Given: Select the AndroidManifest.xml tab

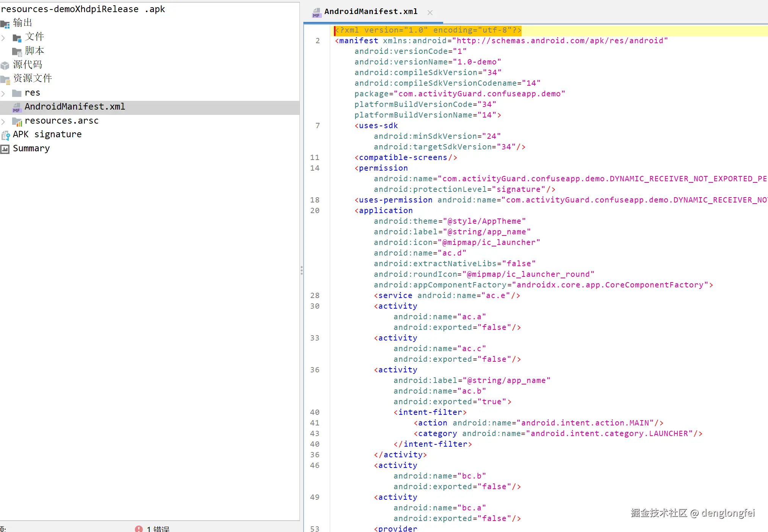Looking at the screenshot, I should click(x=370, y=12).
